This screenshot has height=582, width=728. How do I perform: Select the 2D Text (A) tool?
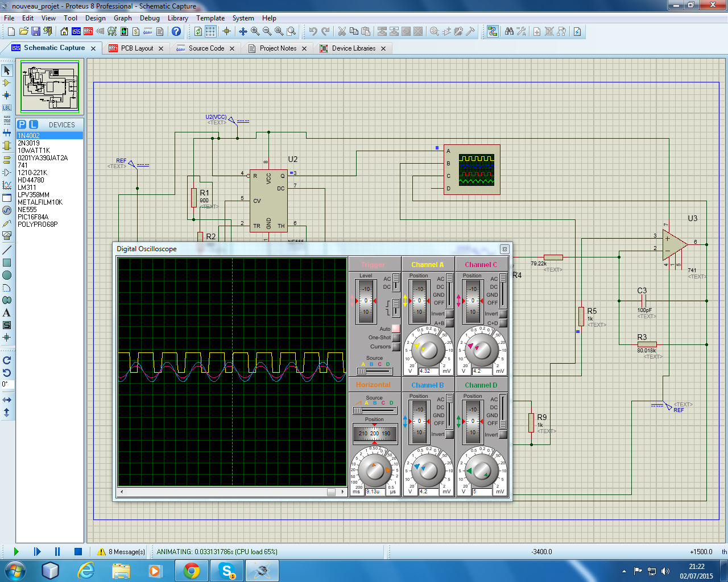7,313
